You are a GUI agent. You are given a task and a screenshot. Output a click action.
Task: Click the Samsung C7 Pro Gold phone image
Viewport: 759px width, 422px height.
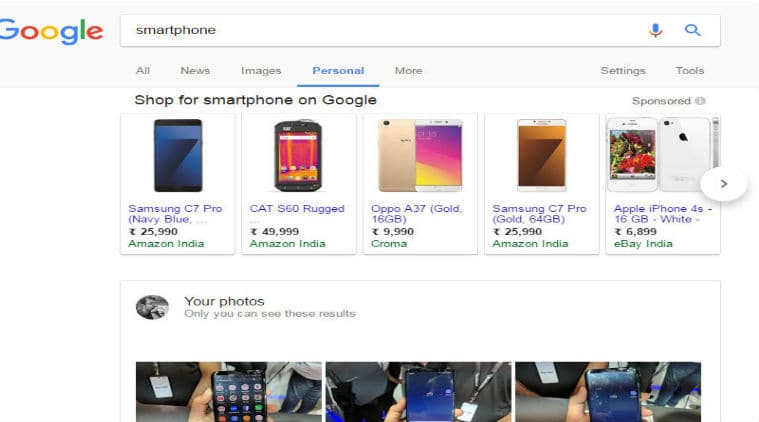tap(542, 155)
